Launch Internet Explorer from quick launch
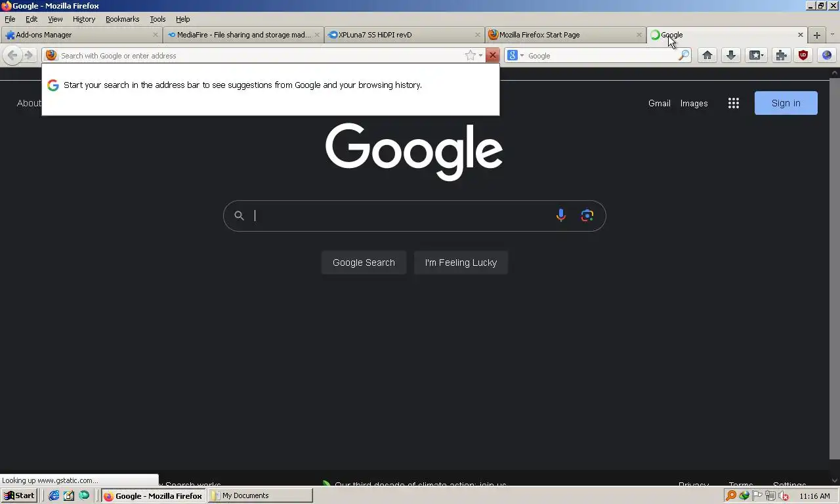This screenshot has width=840, height=504. (54, 495)
